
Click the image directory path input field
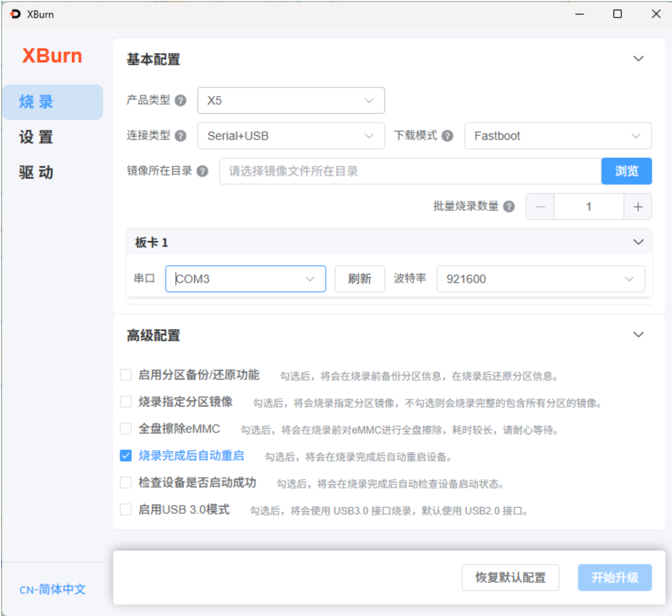tap(410, 171)
